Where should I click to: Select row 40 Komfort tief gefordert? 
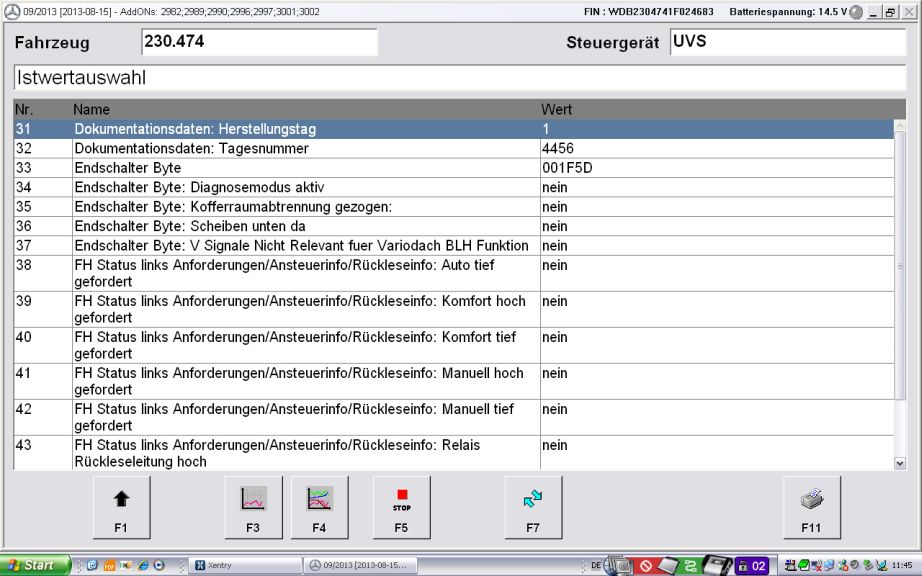click(453, 345)
